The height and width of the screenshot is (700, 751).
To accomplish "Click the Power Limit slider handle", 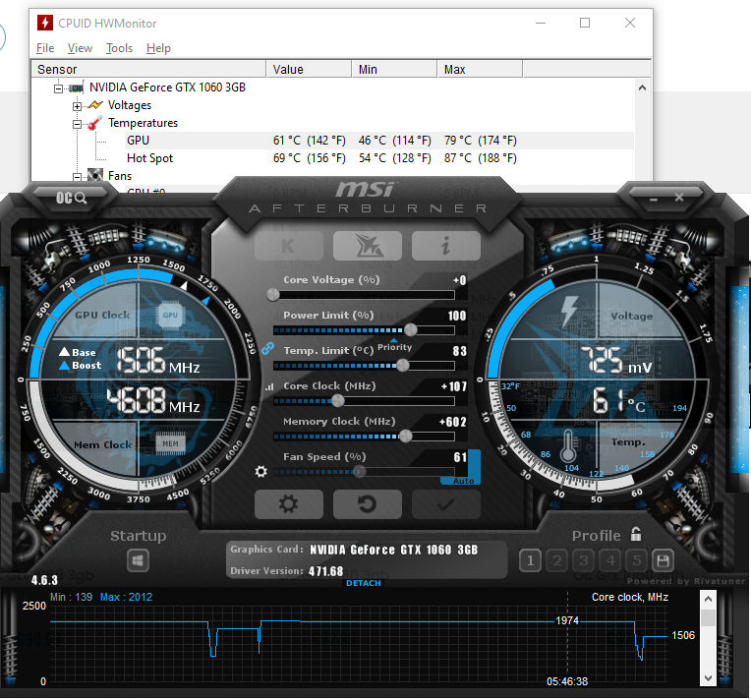I will point(411,329).
